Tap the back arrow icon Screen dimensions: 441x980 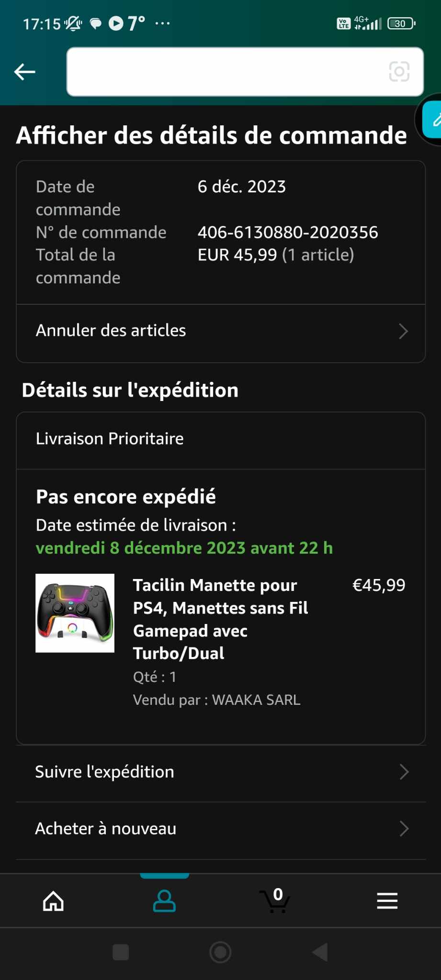(x=25, y=72)
